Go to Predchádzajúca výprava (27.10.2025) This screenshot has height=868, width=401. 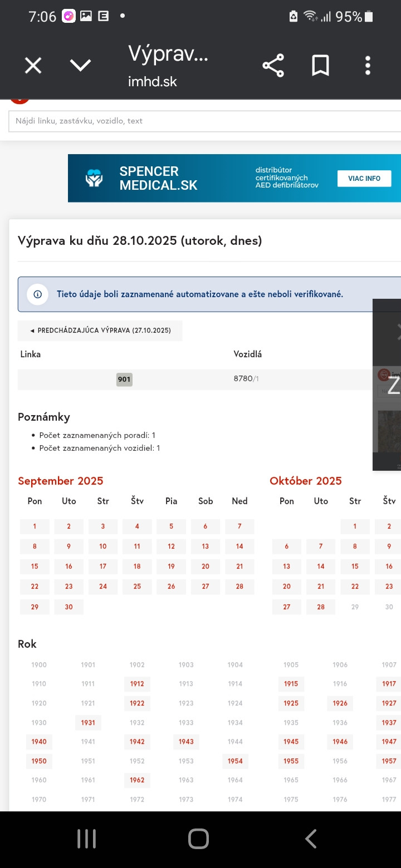tap(100, 331)
